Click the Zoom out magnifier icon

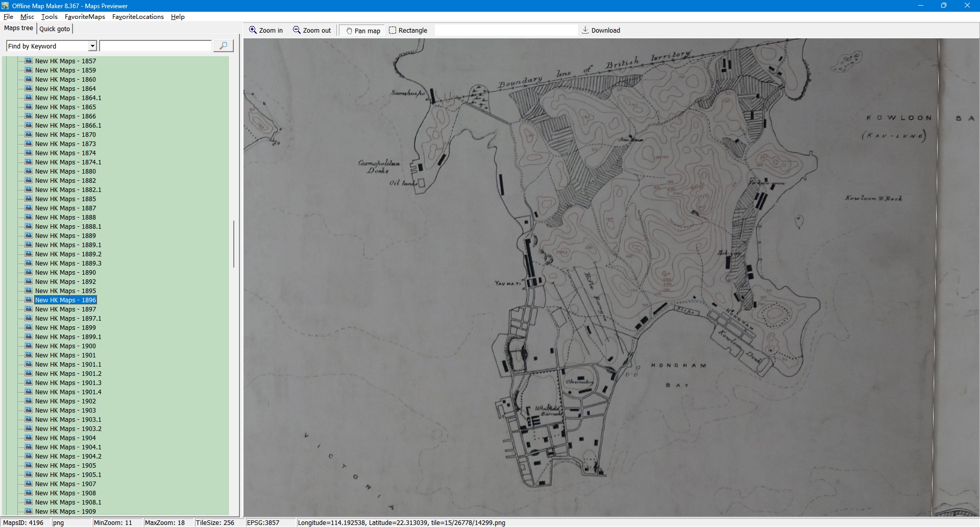coord(297,30)
